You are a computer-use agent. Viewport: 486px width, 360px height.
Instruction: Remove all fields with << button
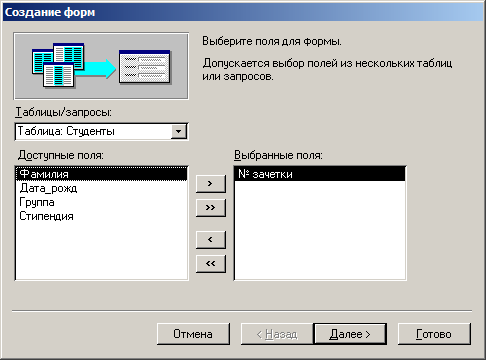(211, 264)
